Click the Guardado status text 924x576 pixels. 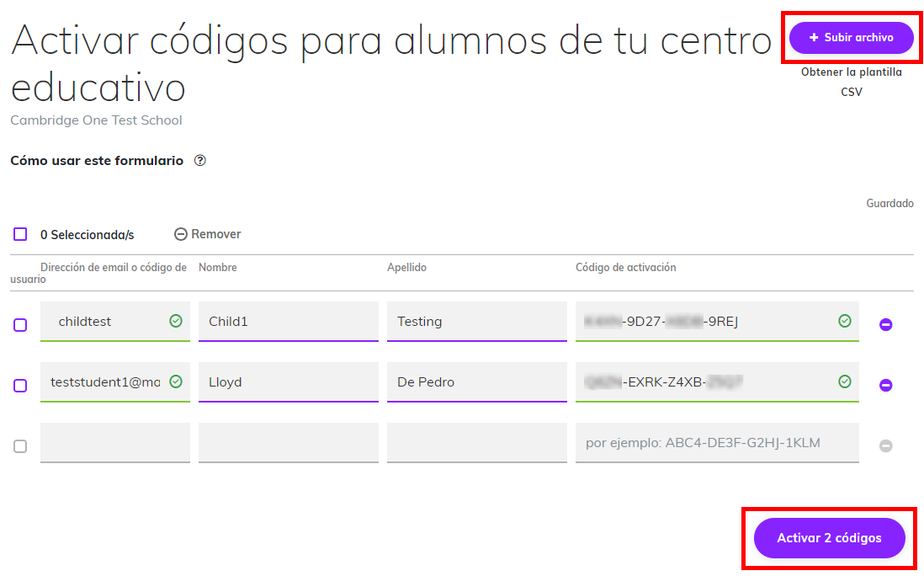pyautogui.click(x=889, y=204)
